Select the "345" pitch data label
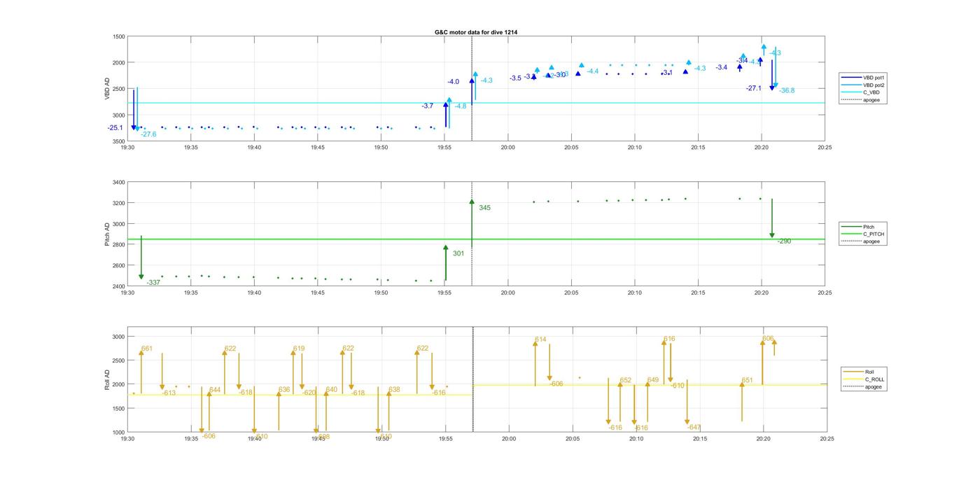980x485 pixels. (484, 207)
